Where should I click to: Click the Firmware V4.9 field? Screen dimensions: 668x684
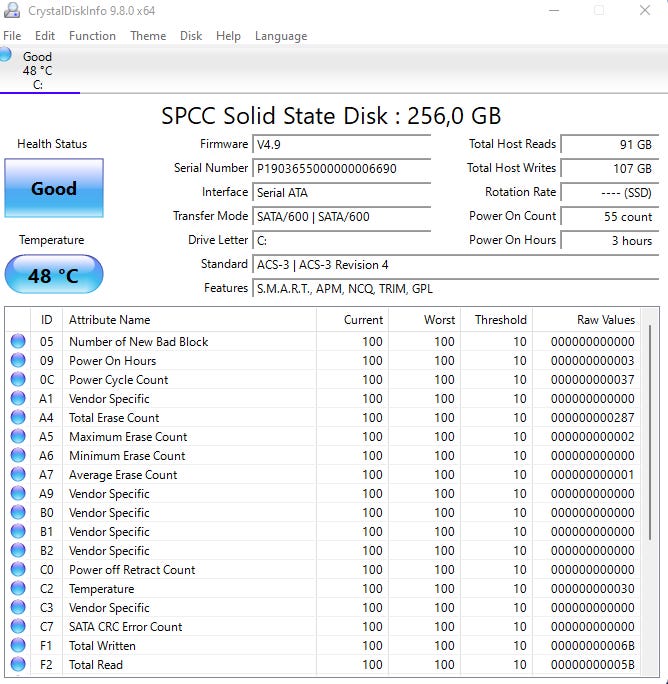[342, 144]
